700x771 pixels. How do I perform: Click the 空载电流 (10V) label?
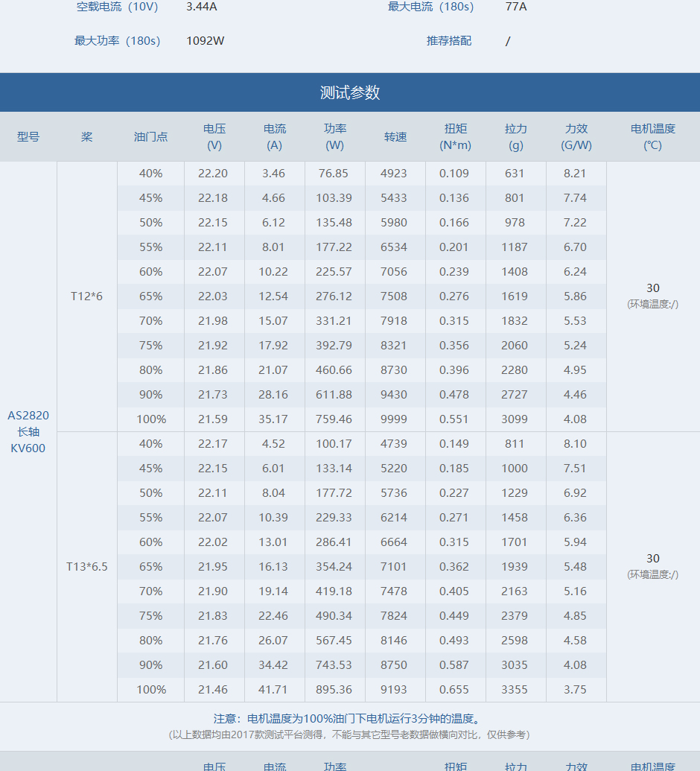(117, 7)
